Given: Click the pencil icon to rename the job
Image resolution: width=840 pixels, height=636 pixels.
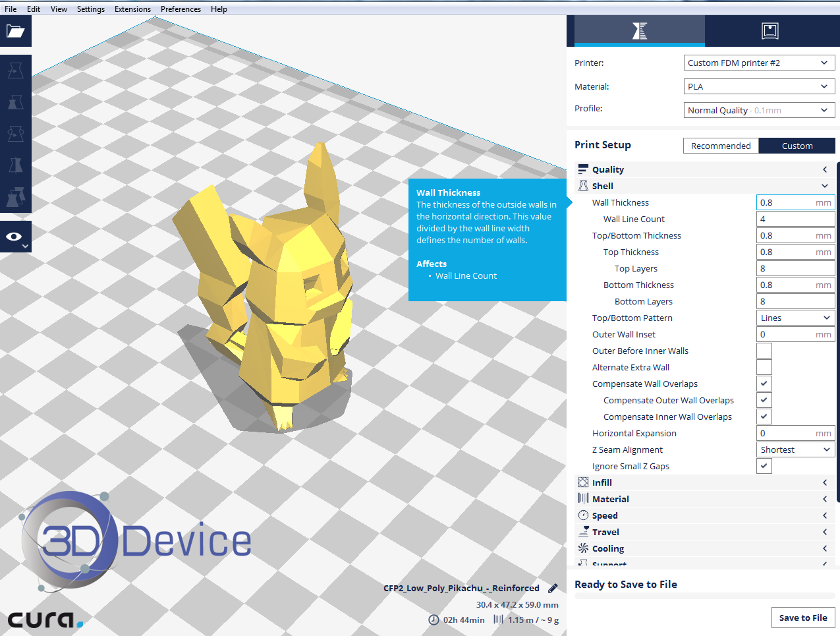Looking at the screenshot, I should pyautogui.click(x=553, y=588).
